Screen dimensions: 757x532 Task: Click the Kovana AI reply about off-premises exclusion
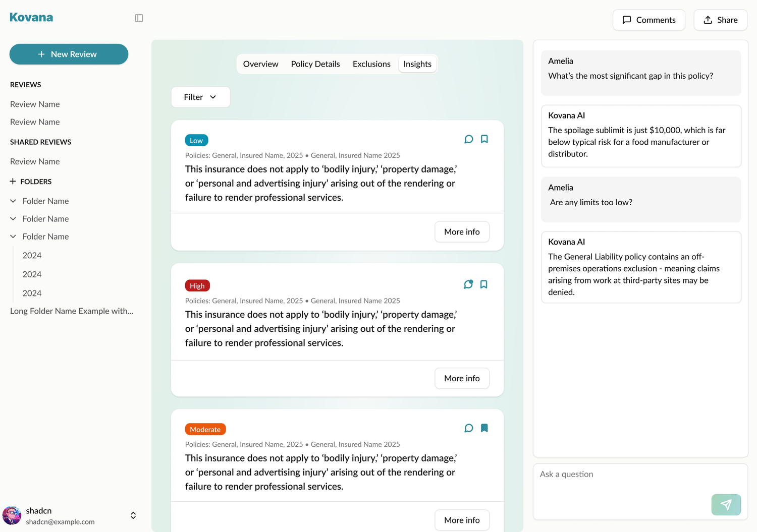(x=641, y=267)
